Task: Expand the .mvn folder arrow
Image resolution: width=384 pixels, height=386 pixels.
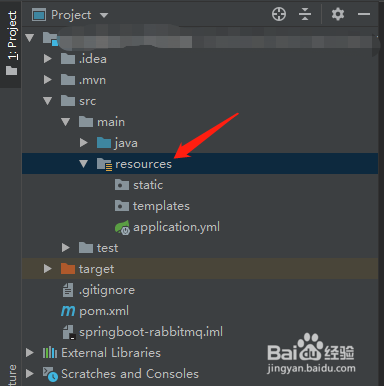Action: click(48, 80)
